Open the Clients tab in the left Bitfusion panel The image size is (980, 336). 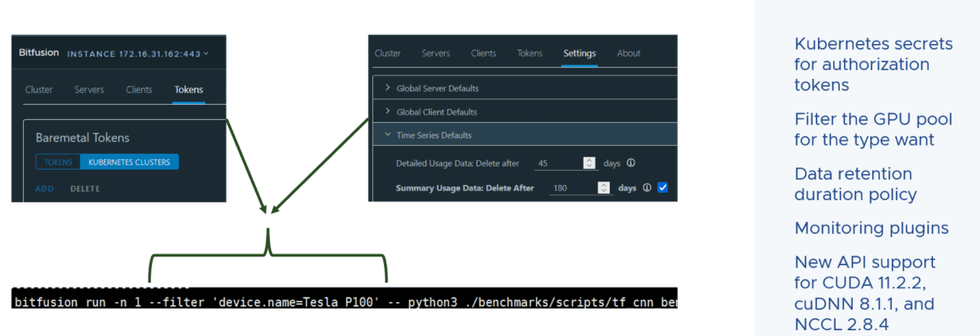click(139, 90)
